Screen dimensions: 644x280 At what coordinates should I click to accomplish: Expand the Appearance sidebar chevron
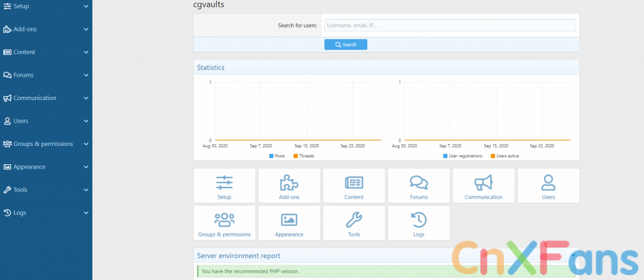(86, 167)
